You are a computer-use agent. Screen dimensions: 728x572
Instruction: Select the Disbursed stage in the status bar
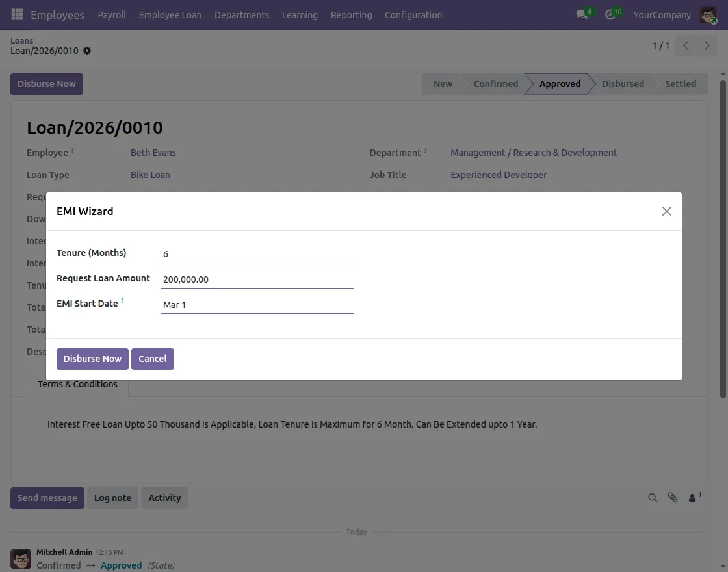tap(622, 83)
